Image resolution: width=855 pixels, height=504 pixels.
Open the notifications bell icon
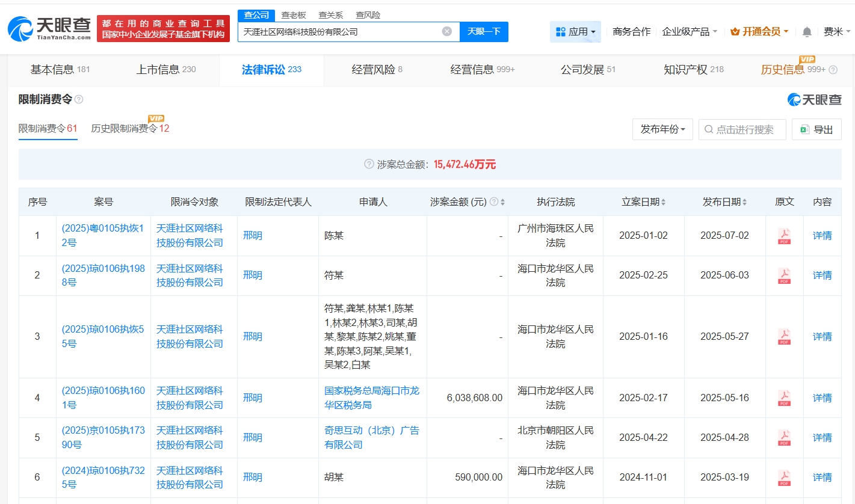pos(807,31)
